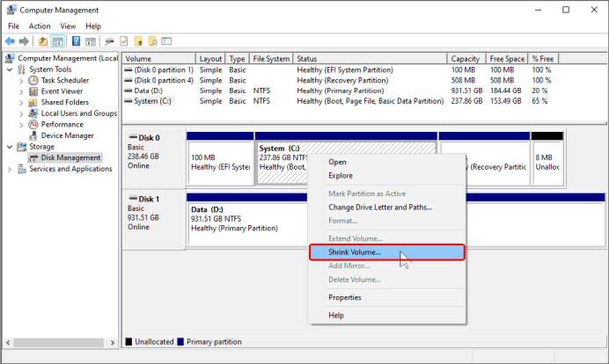
Task: Click the Connect/Refresh disk toolbar icon
Action: [109, 41]
